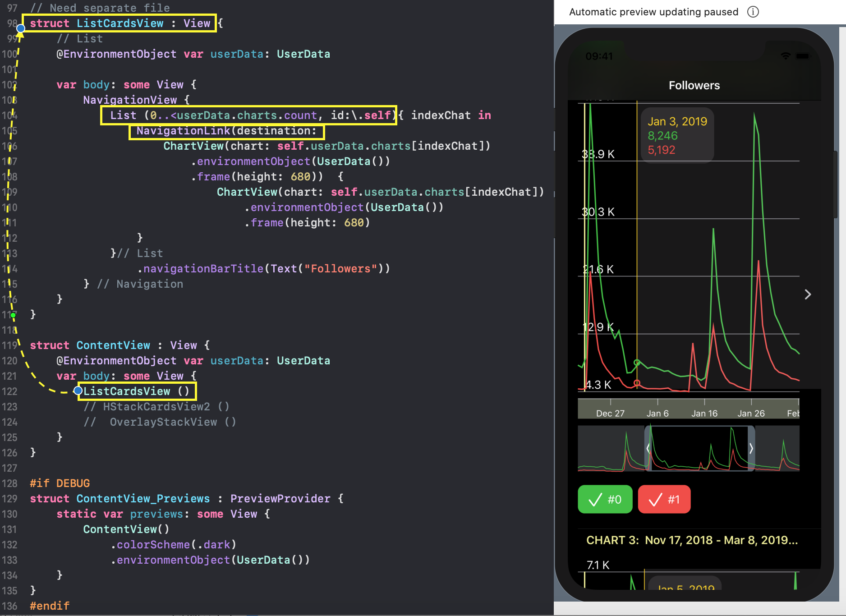
Task: Click the Jan 16 axis label
Action: 704,414
